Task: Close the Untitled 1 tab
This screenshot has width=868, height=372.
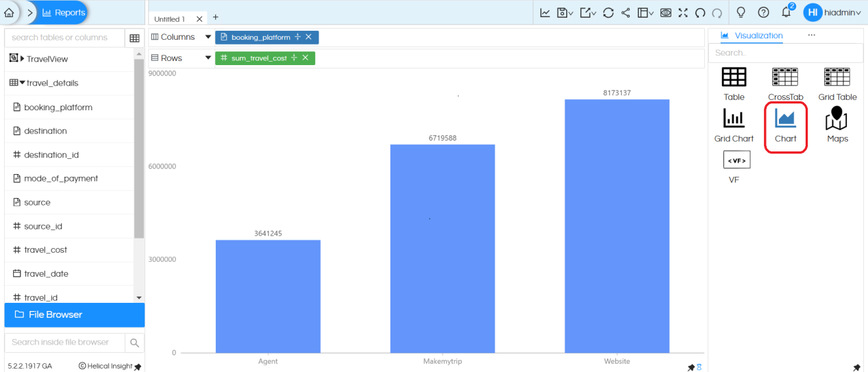Action: coord(199,19)
